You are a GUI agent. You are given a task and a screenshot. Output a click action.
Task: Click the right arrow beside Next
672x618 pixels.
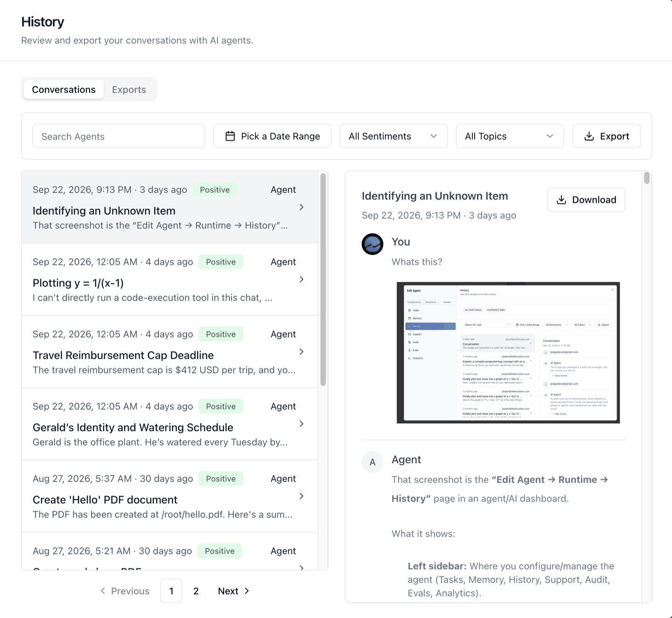[247, 591]
